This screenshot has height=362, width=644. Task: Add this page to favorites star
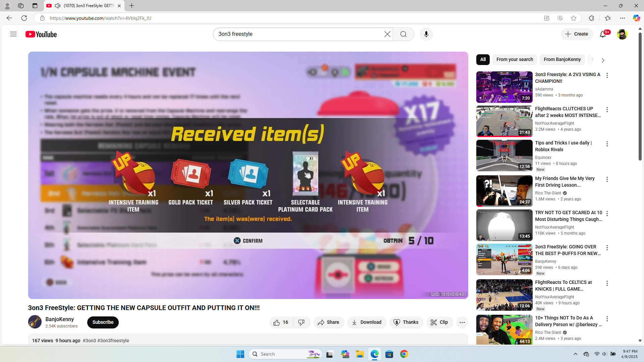[x=574, y=18]
